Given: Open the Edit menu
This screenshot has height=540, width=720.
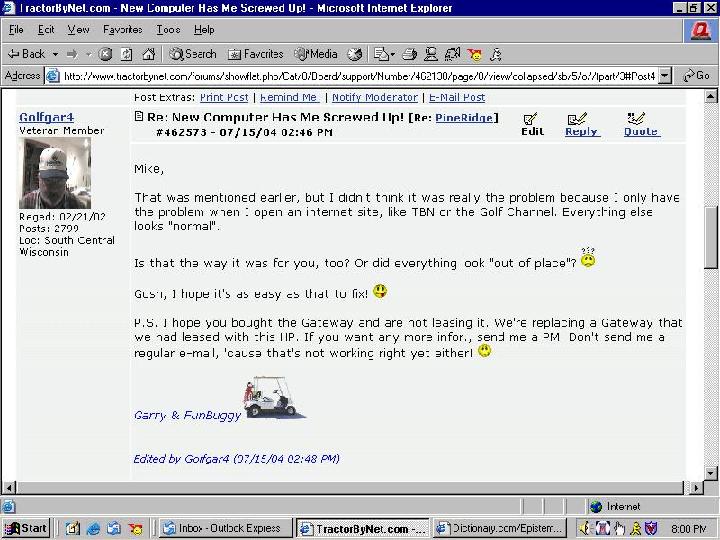Looking at the screenshot, I should [46, 30].
